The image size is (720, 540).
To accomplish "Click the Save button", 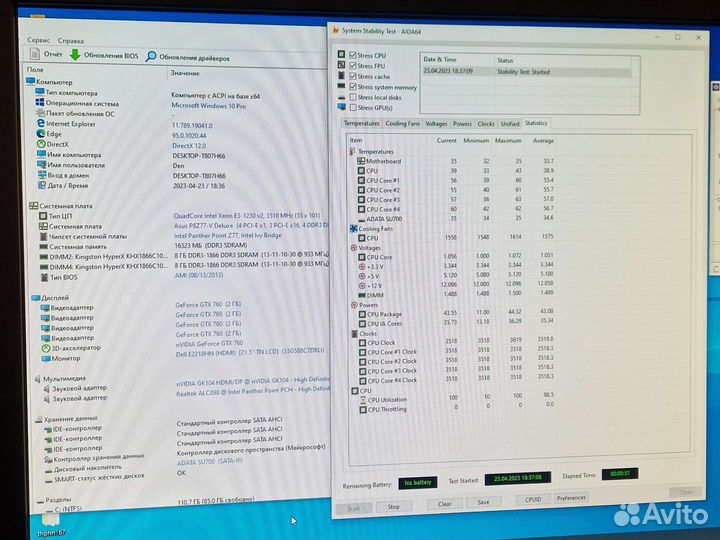I will tap(484, 502).
